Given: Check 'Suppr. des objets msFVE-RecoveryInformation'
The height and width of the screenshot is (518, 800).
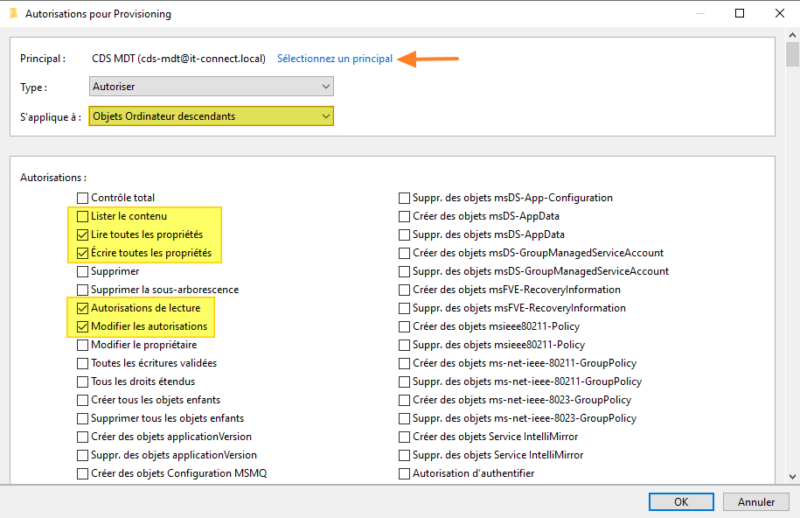Looking at the screenshot, I should point(404,308).
